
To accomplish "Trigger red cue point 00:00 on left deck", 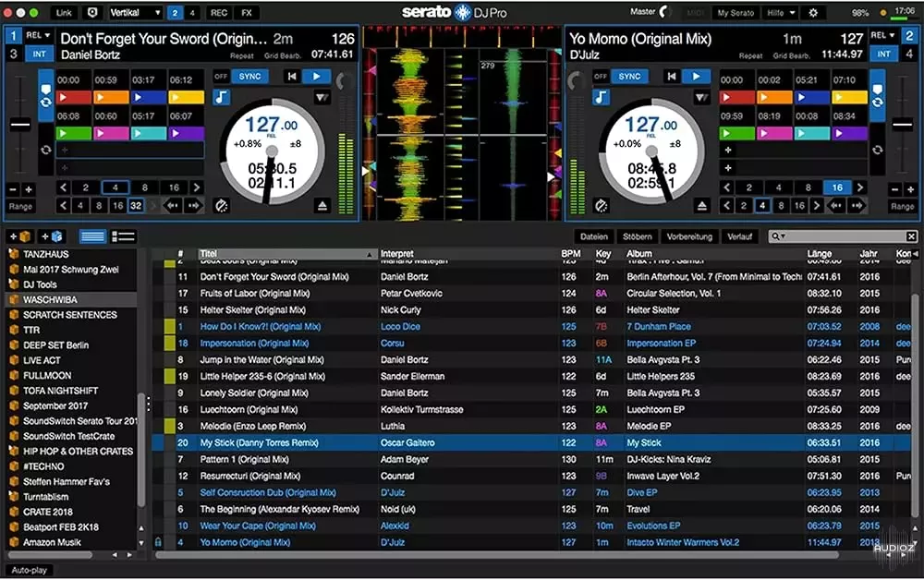I will (x=74, y=97).
